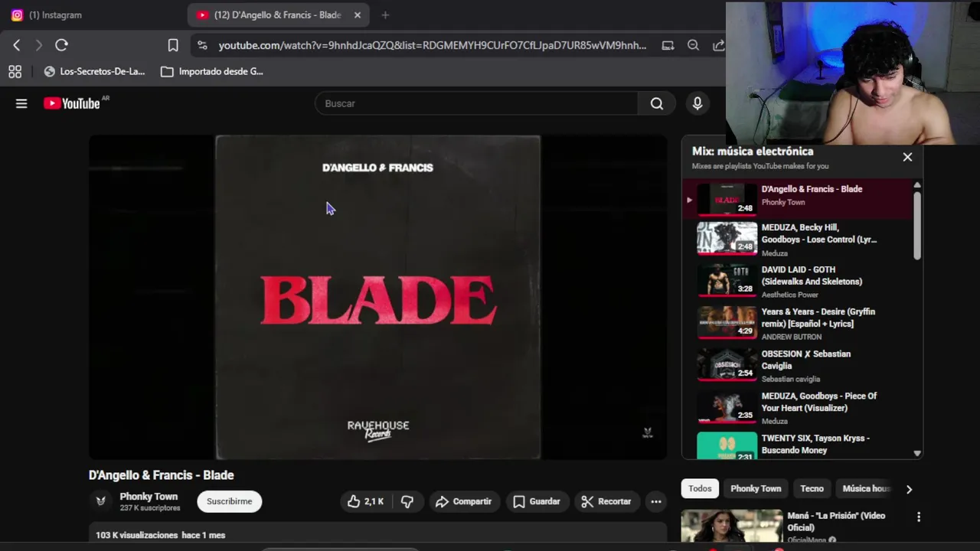Click the browser zoom magnifier icon
980x551 pixels.
(693, 45)
